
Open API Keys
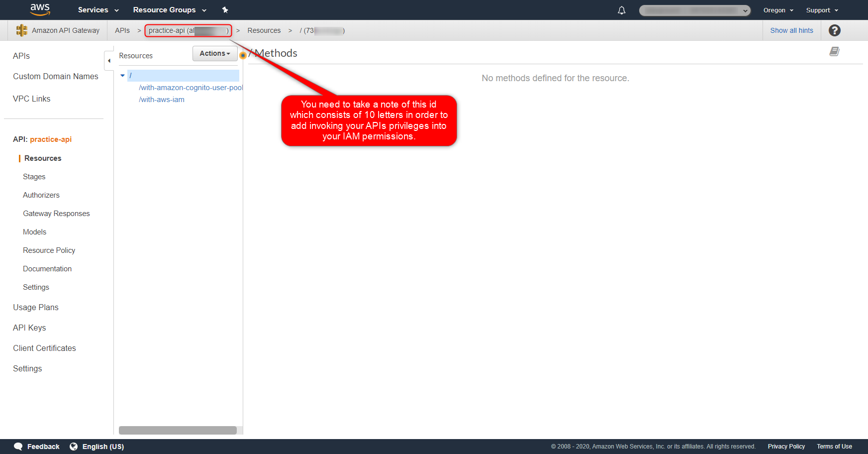(29, 328)
